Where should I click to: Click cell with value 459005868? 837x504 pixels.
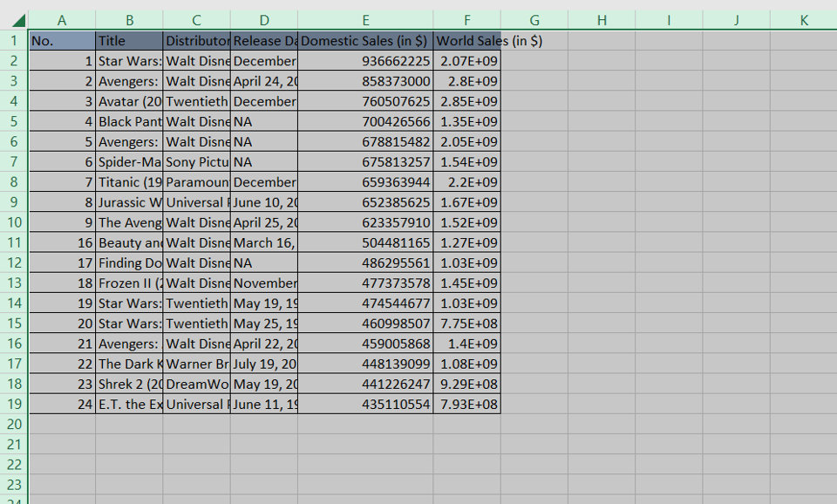pos(365,344)
